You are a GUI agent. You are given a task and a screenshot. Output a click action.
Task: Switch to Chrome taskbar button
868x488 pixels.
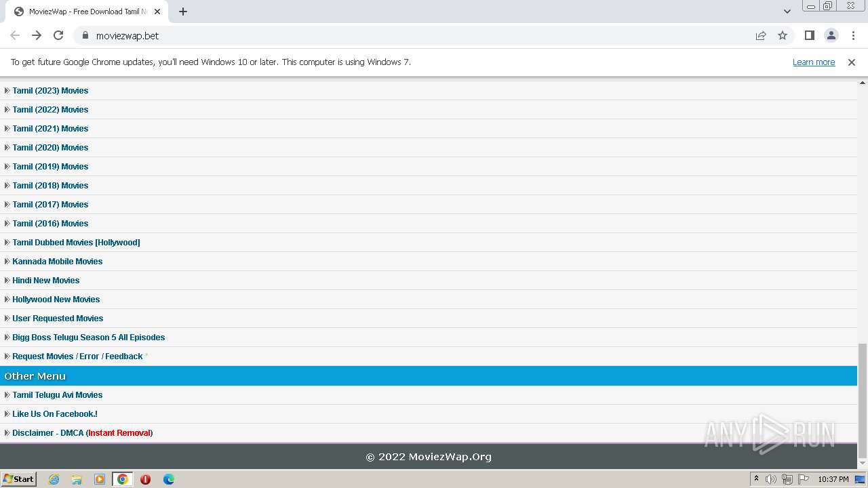pos(123,479)
